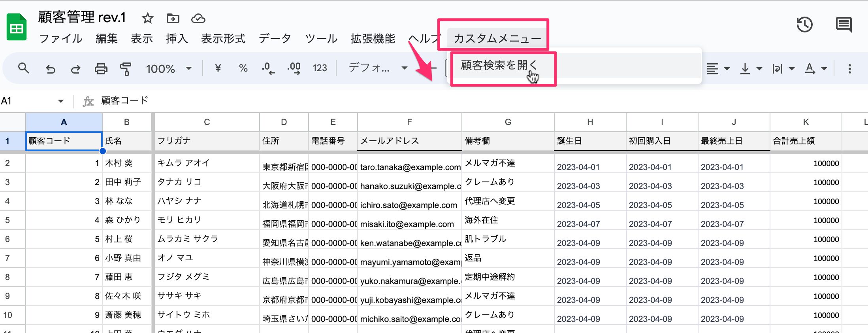Print the spreadsheet

101,69
